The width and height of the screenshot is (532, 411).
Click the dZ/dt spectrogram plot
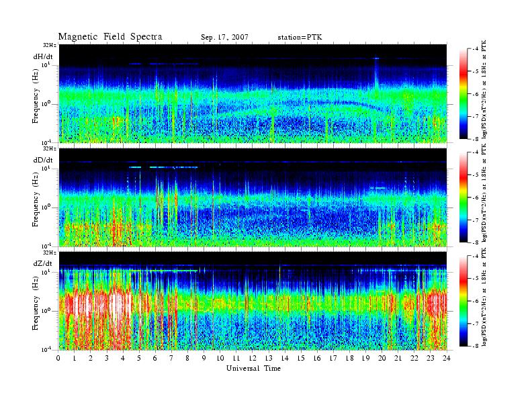click(x=253, y=301)
